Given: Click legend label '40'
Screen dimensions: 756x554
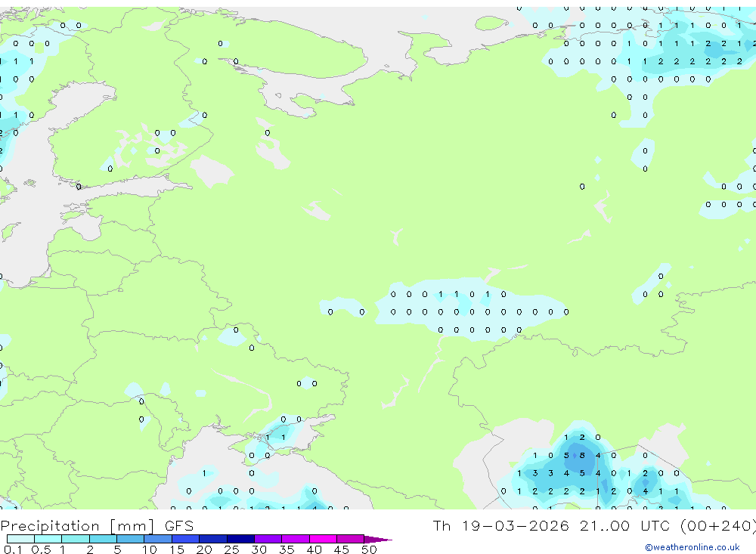Looking at the screenshot, I should click(x=314, y=549).
